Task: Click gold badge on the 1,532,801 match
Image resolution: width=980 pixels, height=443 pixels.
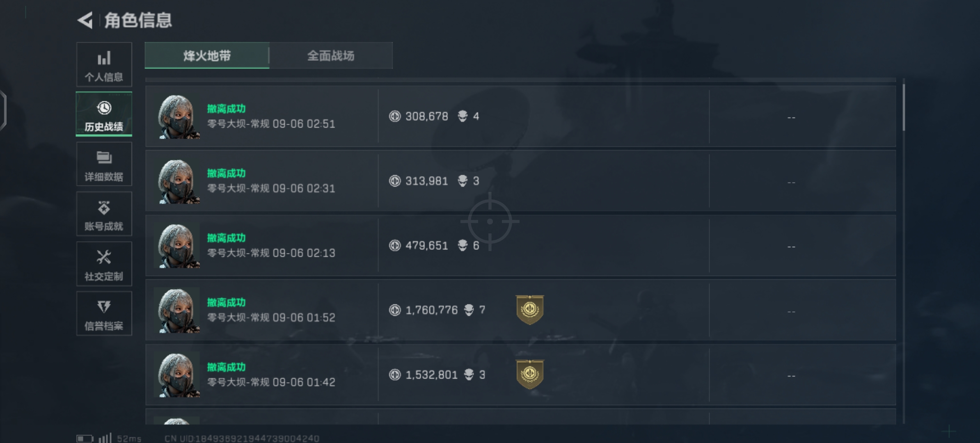Action: click(x=530, y=374)
